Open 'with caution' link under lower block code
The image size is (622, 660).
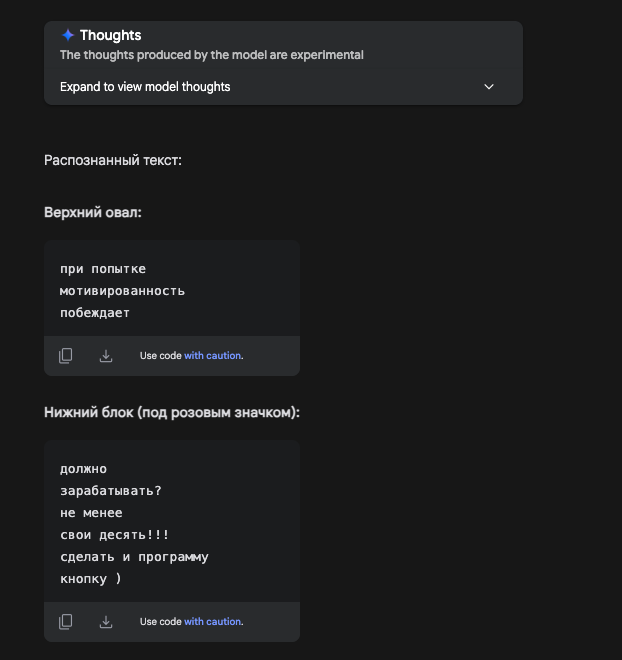coord(213,622)
